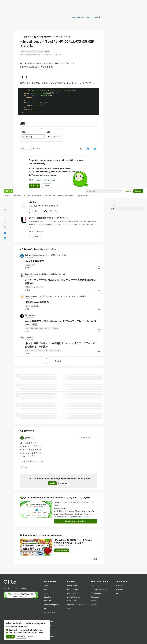The height and width of the screenshot is (644, 147).
Task: Jump to コード in table of contents
Action: pos(113,205)
